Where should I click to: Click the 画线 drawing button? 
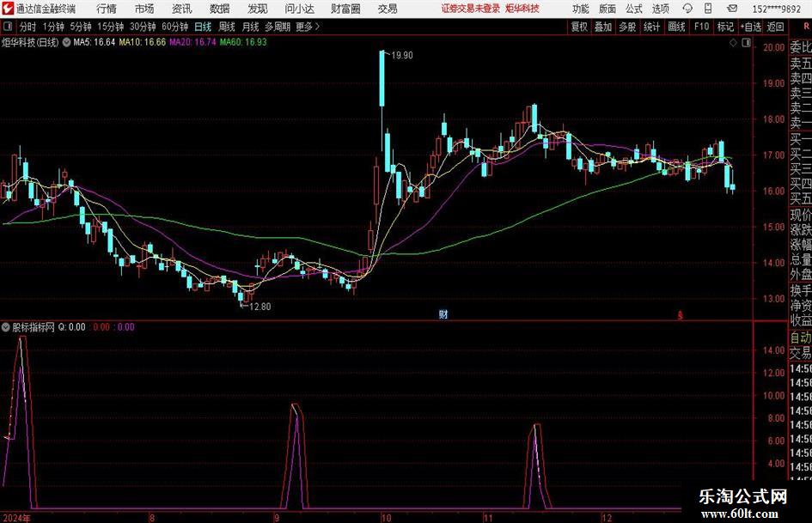676,27
